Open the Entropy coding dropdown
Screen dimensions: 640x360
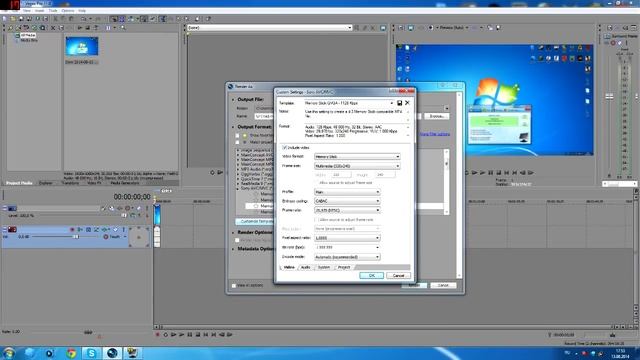tap(347, 201)
